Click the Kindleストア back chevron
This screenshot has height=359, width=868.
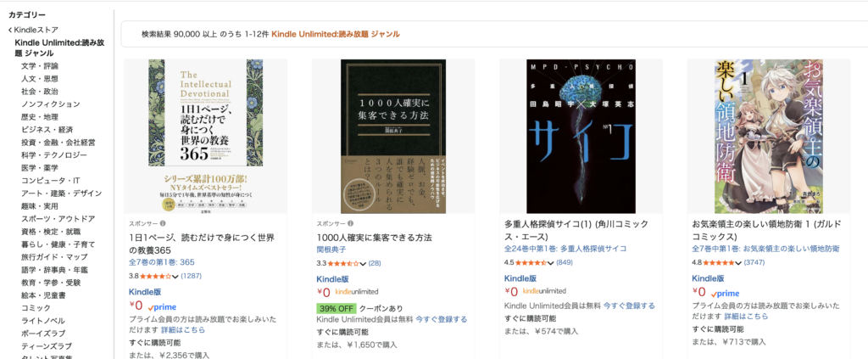[x=10, y=30]
